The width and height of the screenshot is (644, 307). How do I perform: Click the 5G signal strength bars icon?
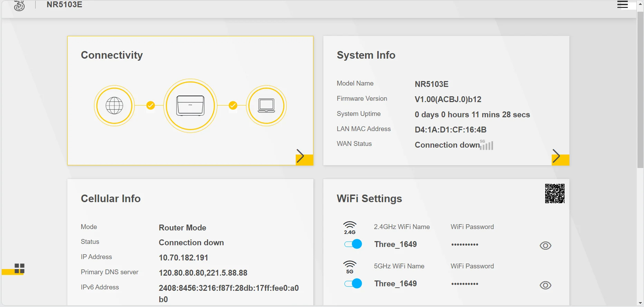(x=486, y=145)
